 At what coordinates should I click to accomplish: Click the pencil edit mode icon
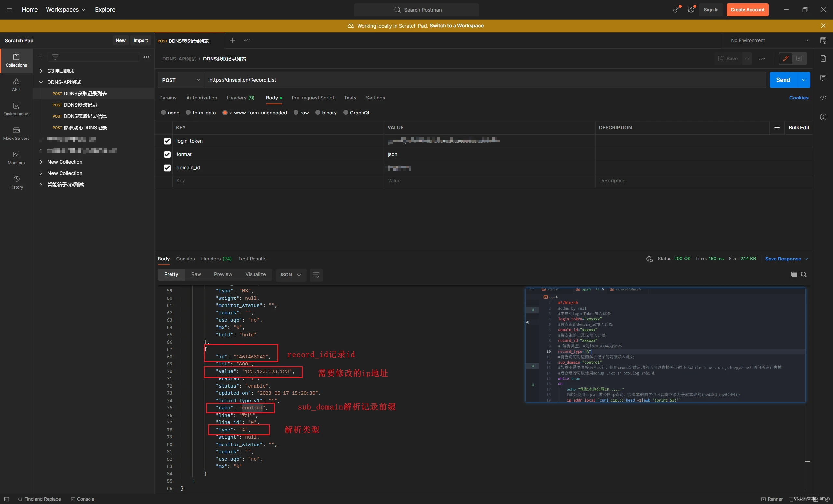tap(786, 59)
